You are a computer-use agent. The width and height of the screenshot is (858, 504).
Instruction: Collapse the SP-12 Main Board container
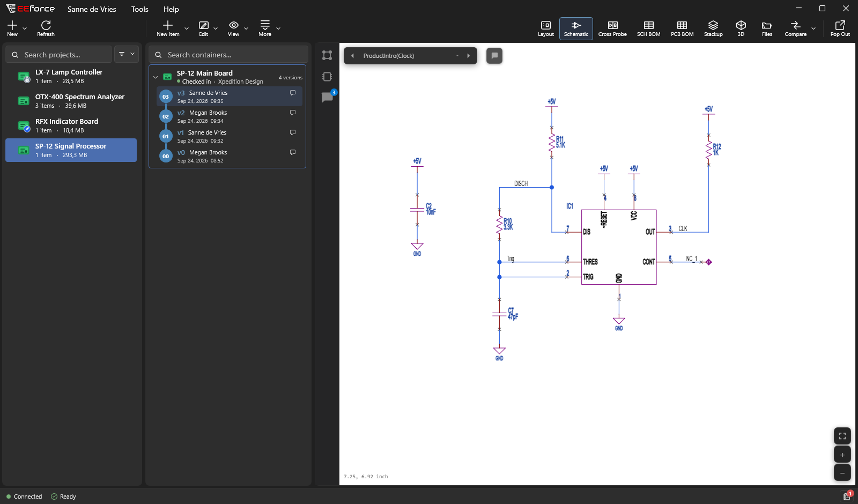156,77
